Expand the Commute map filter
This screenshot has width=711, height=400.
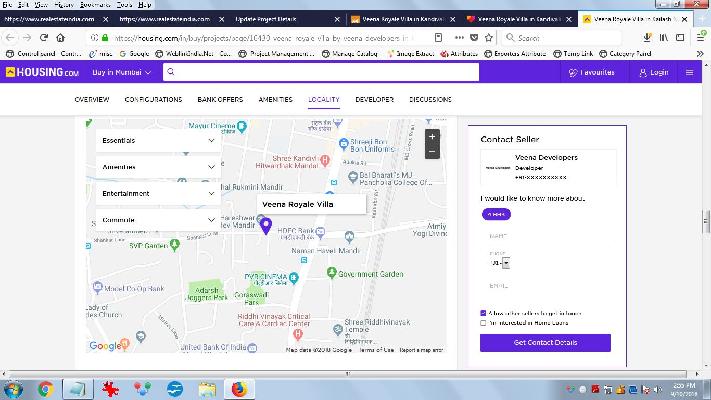click(x=158, y=220)
